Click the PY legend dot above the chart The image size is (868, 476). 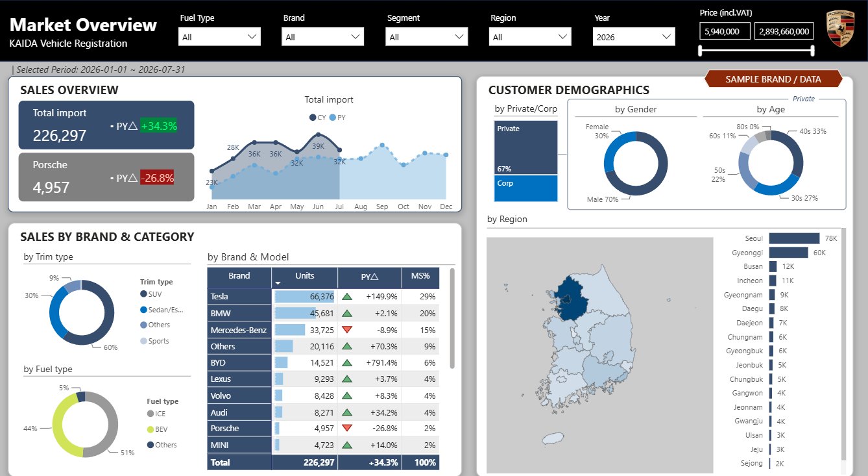pyautogui.click(x=333, y=118)
